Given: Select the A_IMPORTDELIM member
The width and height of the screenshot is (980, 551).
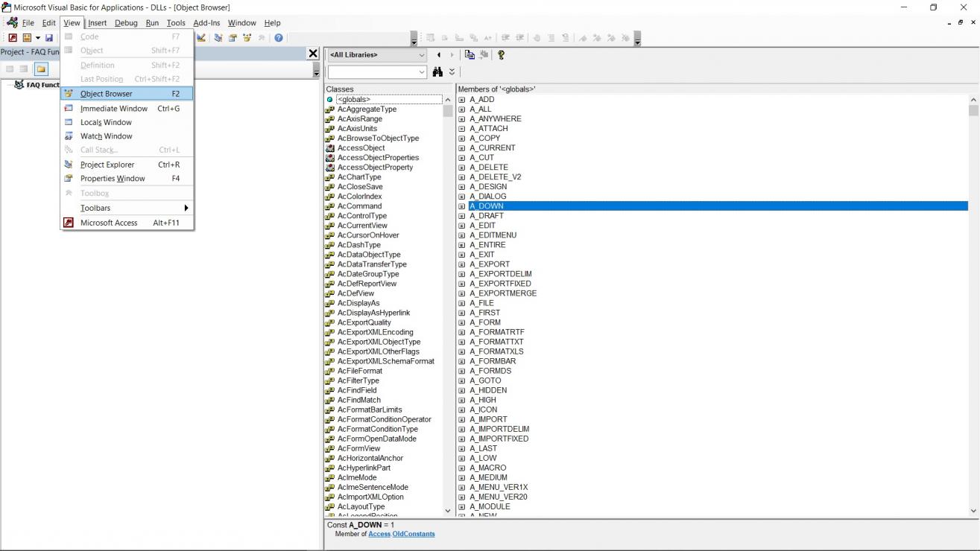Looking at the screenshot, I should 499,429.
